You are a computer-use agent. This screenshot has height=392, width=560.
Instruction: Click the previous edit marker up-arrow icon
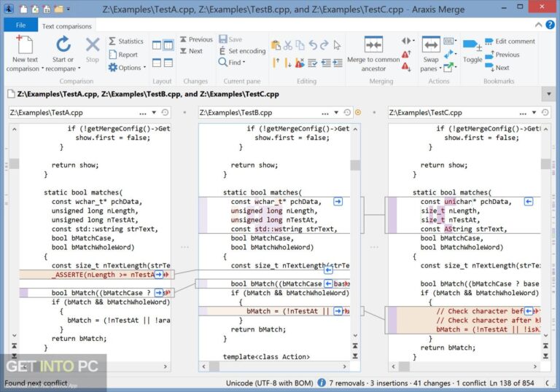click(276, 63)
